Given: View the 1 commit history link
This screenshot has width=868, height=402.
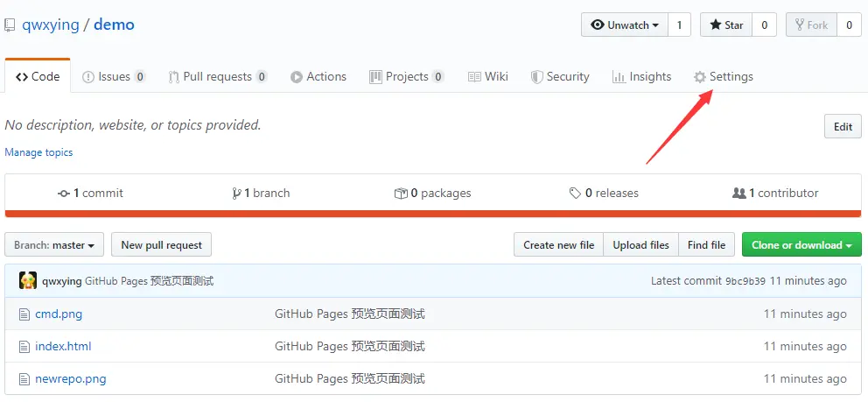Looking at the screenshot, I should (x=90, y=194).
